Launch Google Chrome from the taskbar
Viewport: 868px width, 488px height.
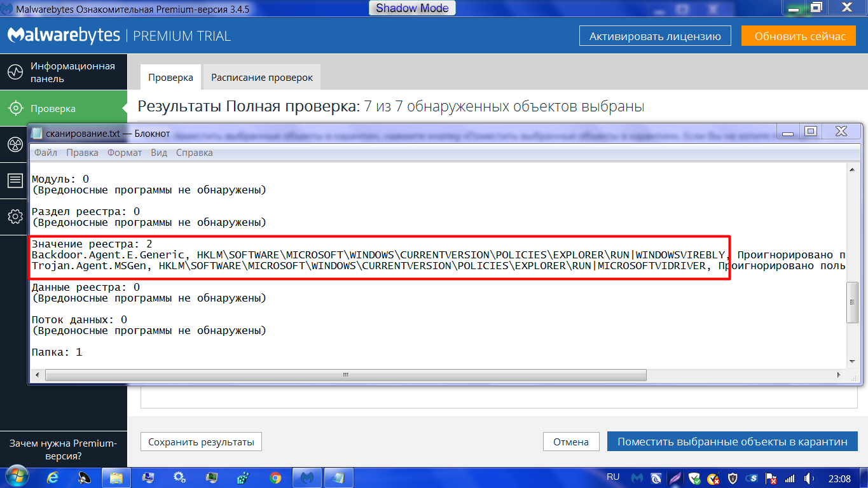coord(275,477)
